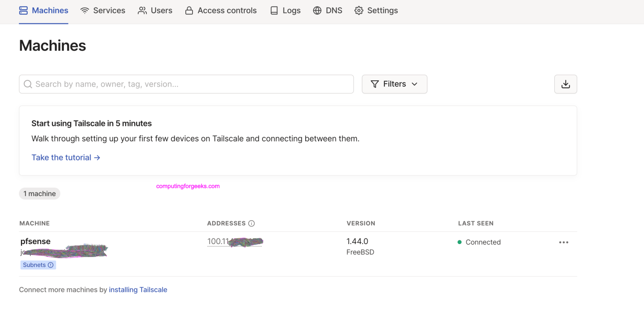Click the installing Tailscale link
The width and height of the screenshot is (644, 314).
point(138,289)
